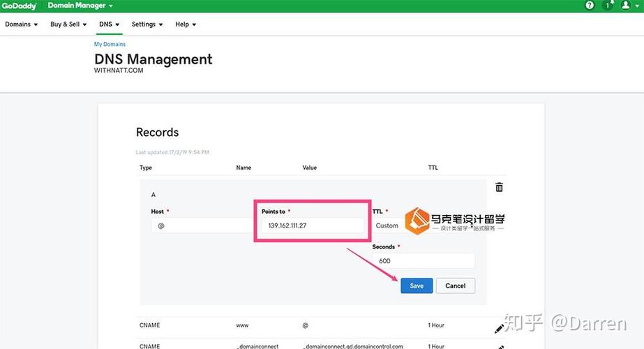
Task: Click the Points to IP address field
Action: 313,225
